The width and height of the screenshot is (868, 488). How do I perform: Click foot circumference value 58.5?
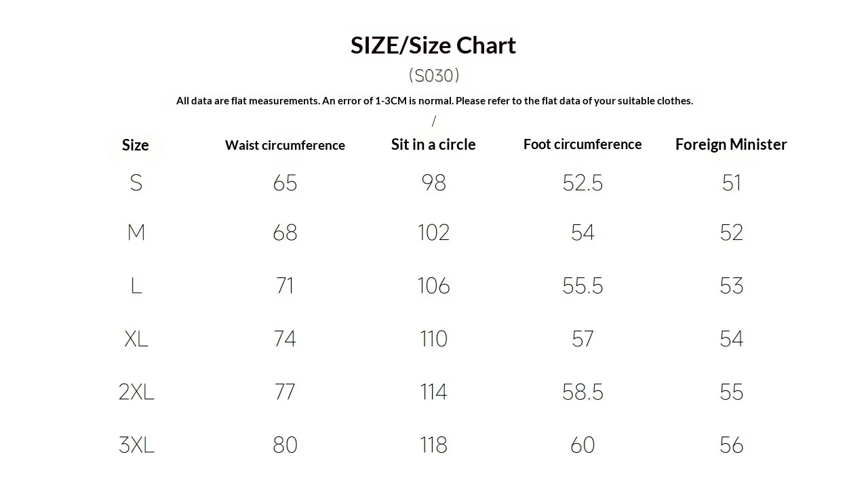click(x=583, y=392)
